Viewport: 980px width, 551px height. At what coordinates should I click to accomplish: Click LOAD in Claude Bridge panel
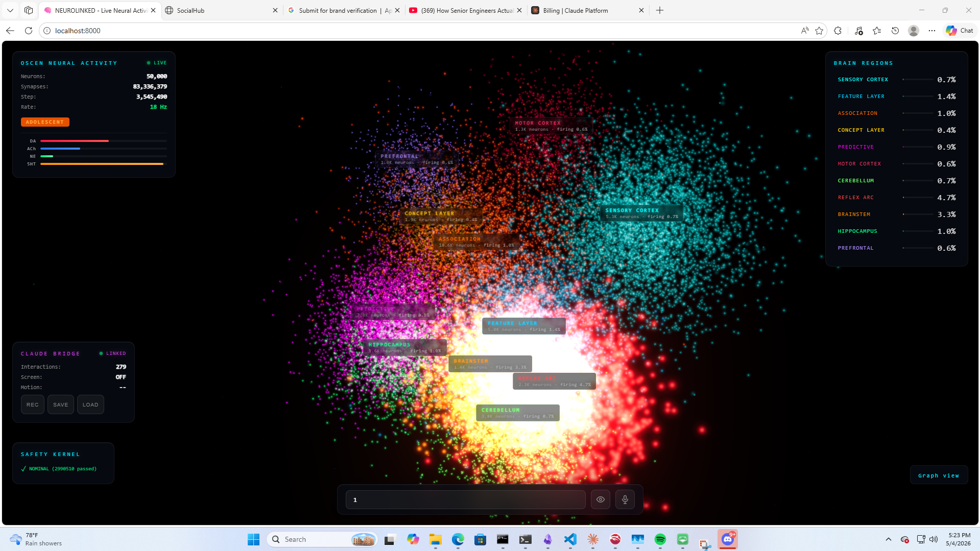point(90,404)
